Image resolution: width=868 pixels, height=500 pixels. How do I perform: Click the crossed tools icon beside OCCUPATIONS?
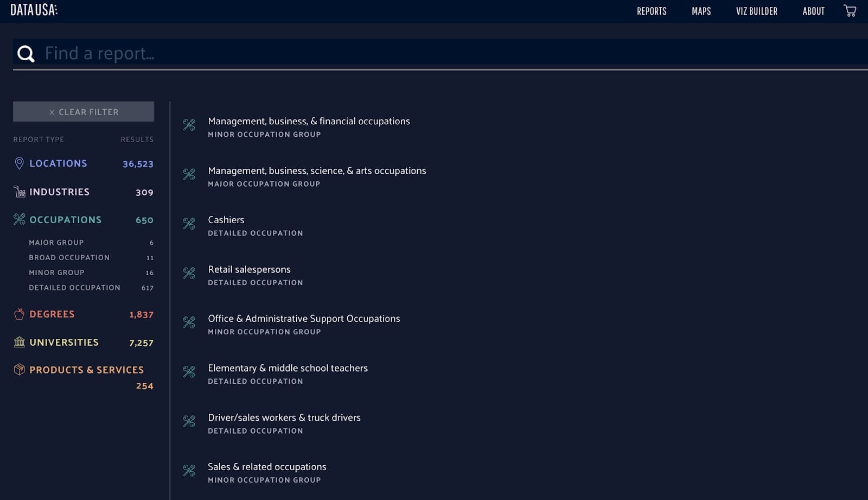[x=20, y=219]
